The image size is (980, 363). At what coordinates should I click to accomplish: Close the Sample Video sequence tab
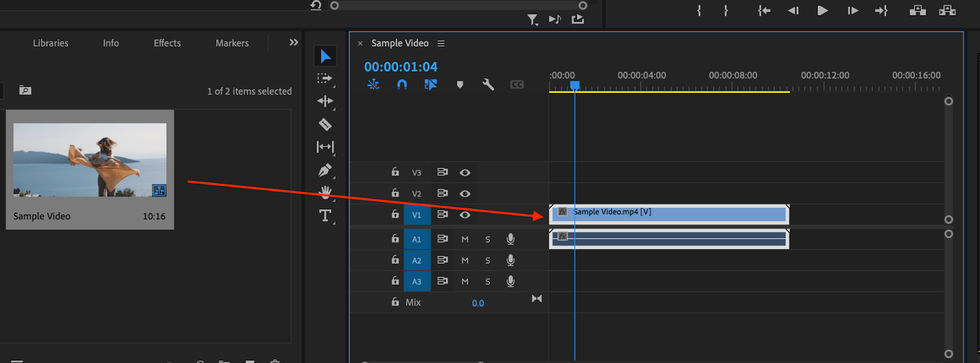click(360, 43)
